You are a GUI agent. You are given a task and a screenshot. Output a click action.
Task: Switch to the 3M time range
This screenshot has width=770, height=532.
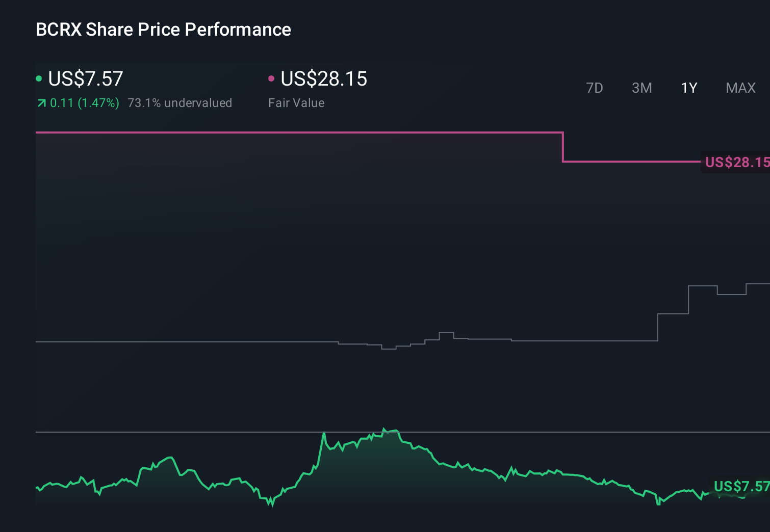[641, 88]
